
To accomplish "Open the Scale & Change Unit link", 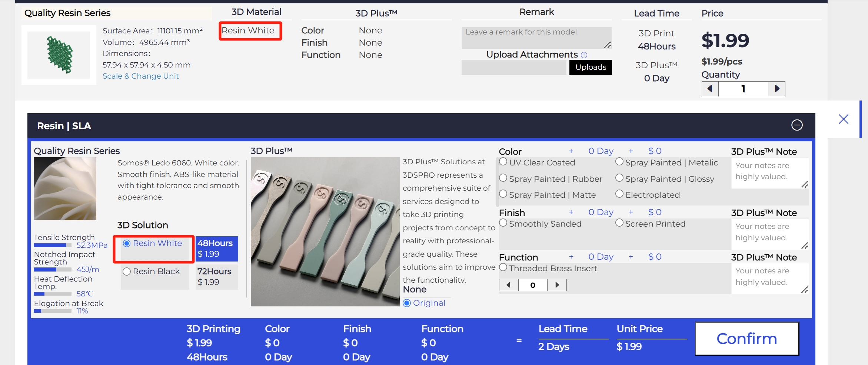I will tap(140, 76).
